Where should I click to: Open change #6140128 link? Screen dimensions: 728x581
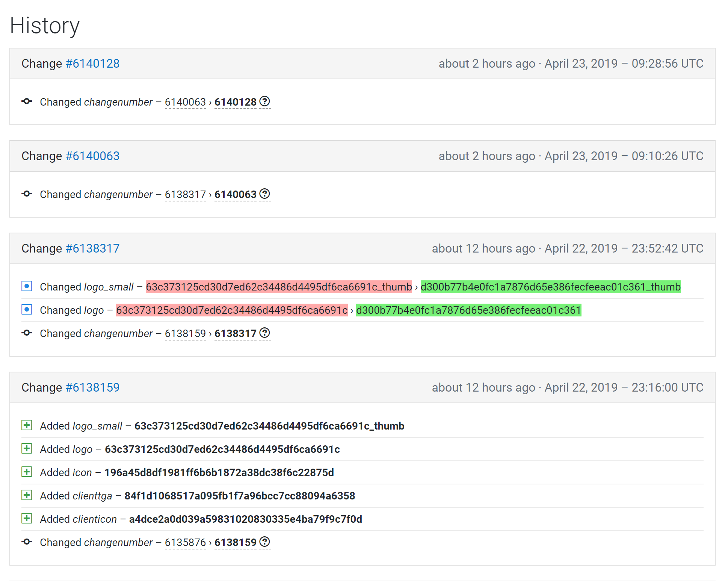click(x=92, y=64)
